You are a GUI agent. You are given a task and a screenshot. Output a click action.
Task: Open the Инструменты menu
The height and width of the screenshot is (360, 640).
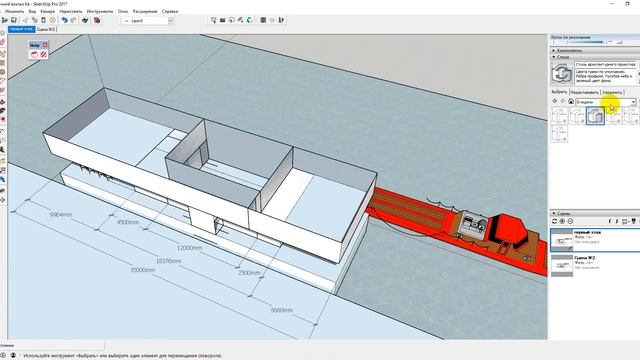[x=100, y=11]
